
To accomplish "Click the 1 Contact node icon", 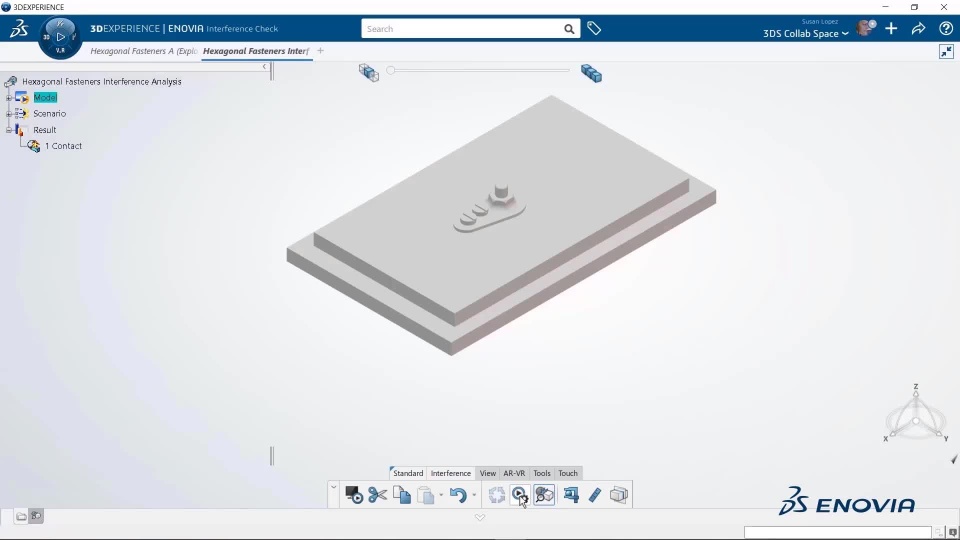I will [x=34, y=146].
